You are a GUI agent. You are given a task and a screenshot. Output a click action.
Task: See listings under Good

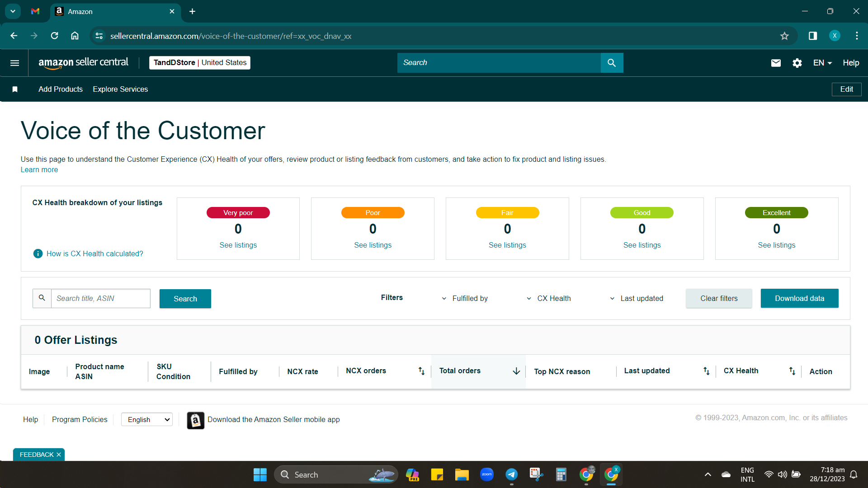pyautogui.click(x=642, y=245)
